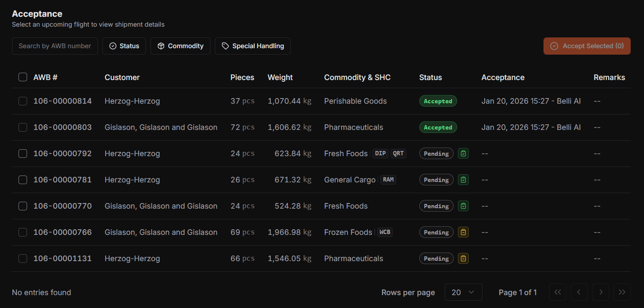Viewport: 644px width, 308px height.
Task: Click the yellow clipboard icon beside Frozen Foods shipment
Action: pyautogui.click(x=463, y=232)
